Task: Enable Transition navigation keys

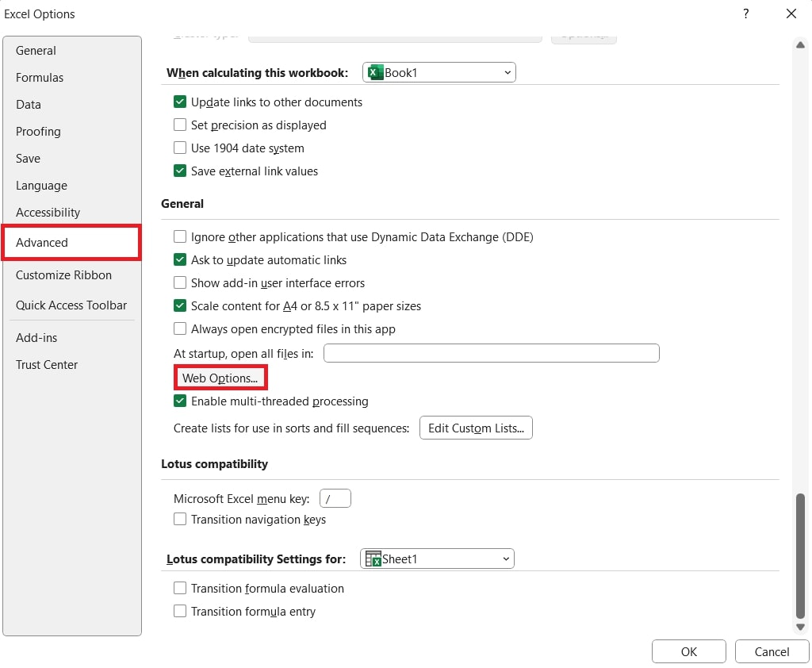Action: pos(180,519)
